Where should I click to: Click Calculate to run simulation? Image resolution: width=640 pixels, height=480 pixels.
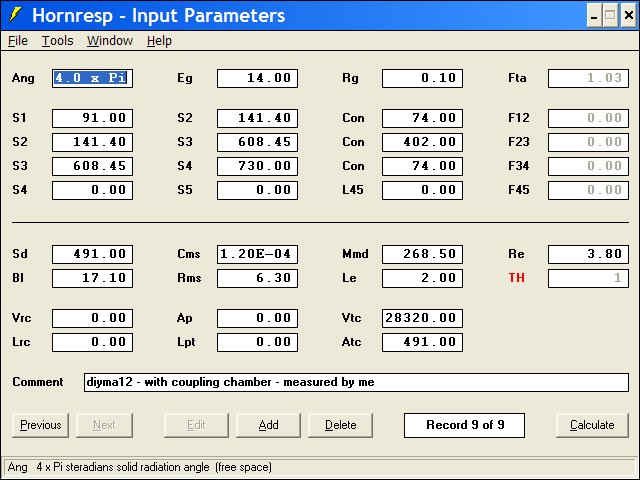click(592, 425)
